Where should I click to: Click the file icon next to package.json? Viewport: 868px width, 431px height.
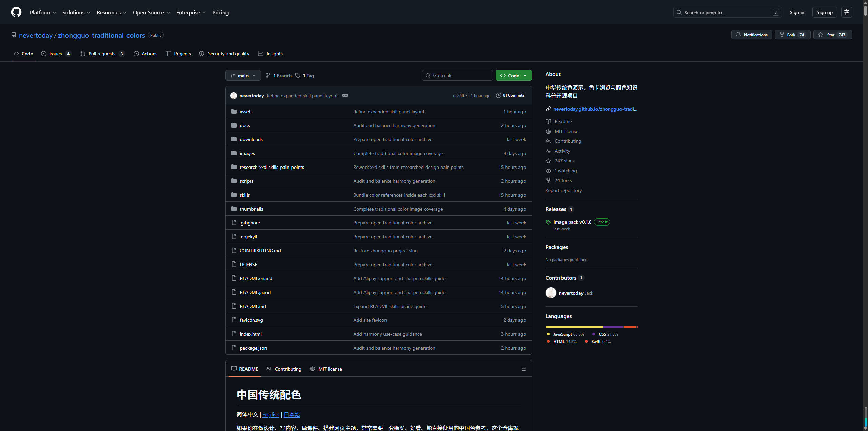click(x=234, y=348)
